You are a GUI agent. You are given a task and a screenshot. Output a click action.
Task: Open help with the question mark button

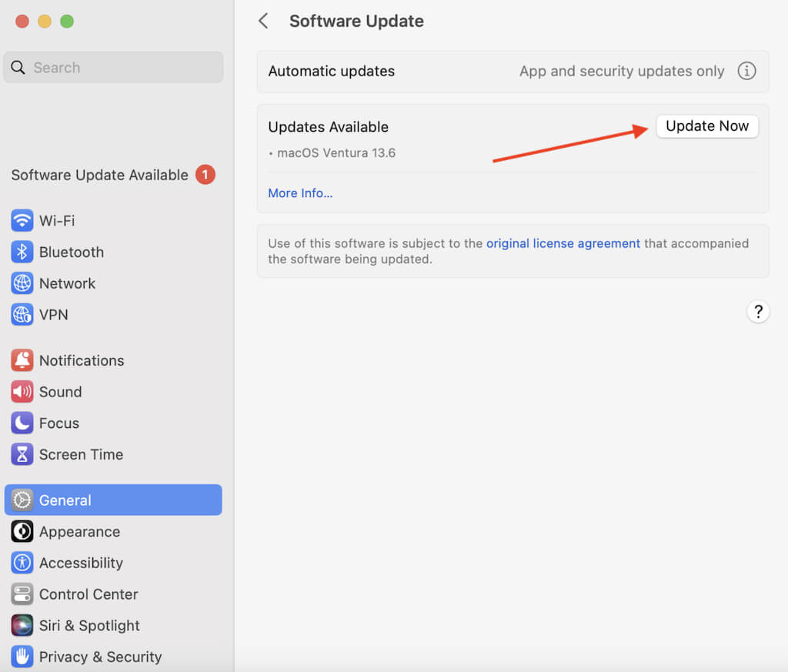(x=758, y=312)
